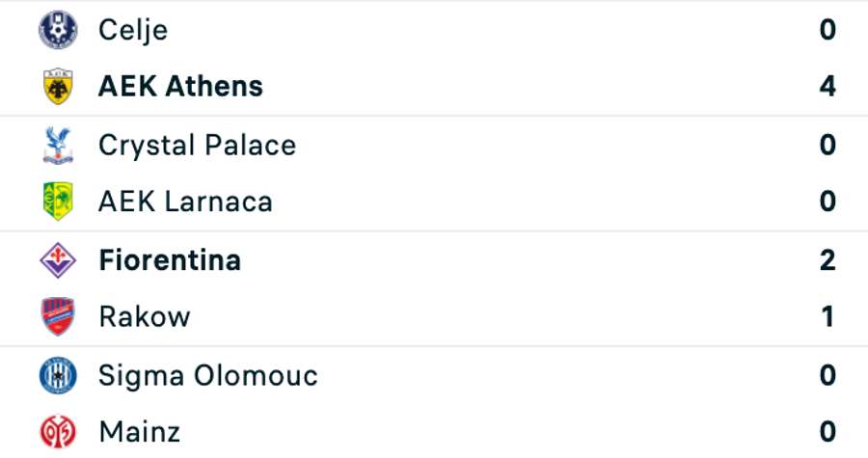Select Rakow's score of 1
Screen dimensions: 868x458
click(x=827, y=316)
